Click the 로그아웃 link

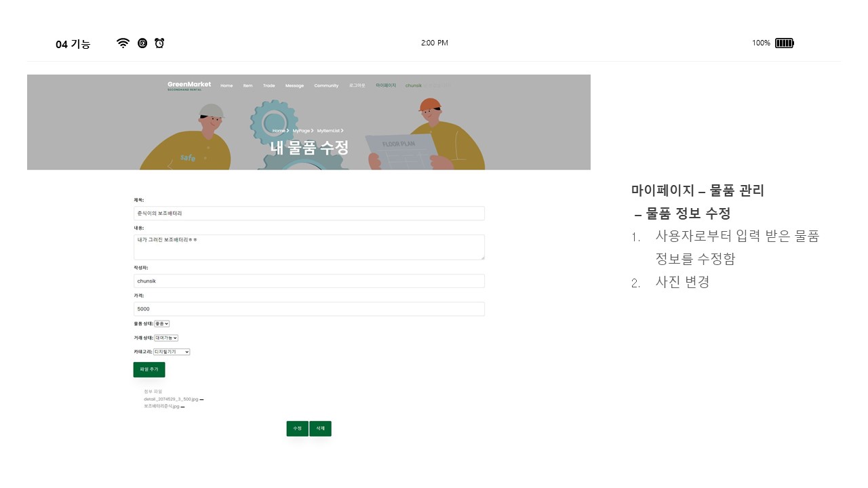(357, 85)
